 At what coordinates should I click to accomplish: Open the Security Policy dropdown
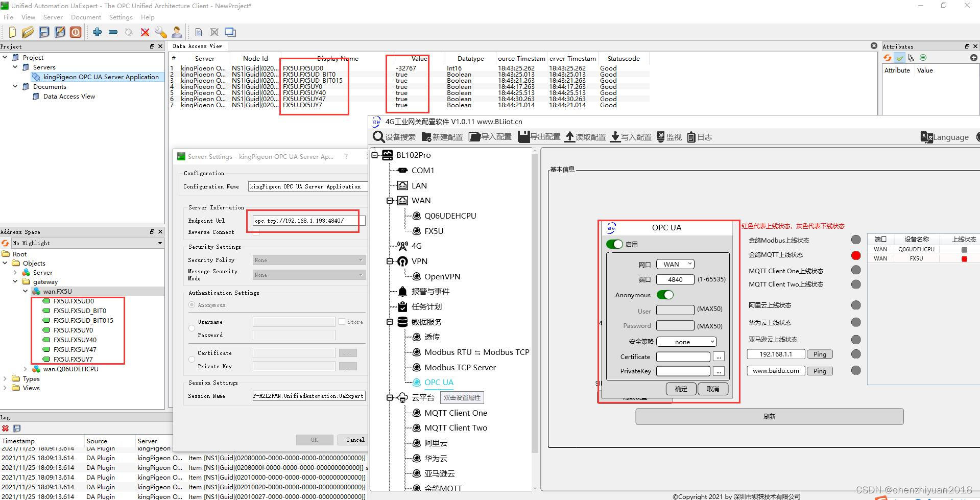[x=309, y=260]
